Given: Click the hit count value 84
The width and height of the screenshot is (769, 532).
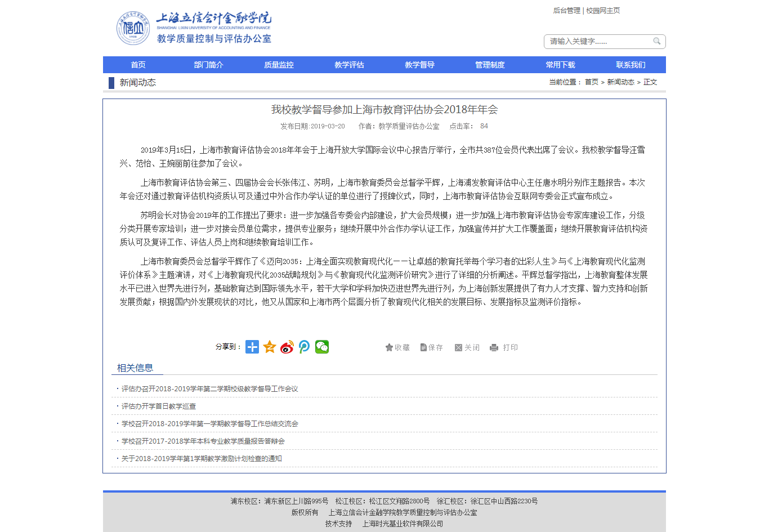Looking at the screenshot, I should (484, 126).
